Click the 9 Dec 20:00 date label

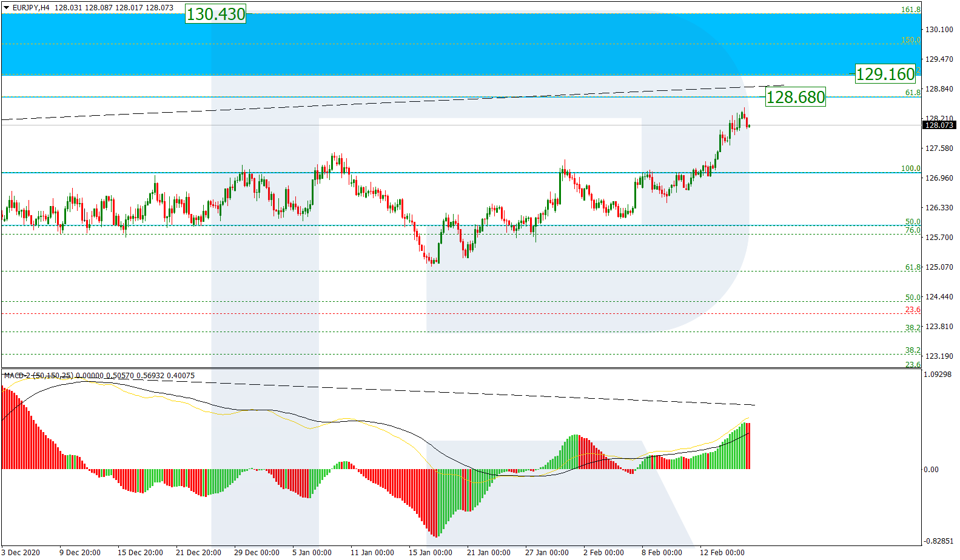tap(80, 553)
